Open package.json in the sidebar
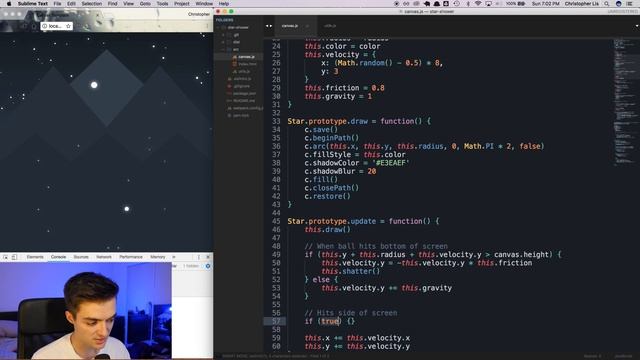The width and height of the screenshot is (640, 360). tap(244, 93)
